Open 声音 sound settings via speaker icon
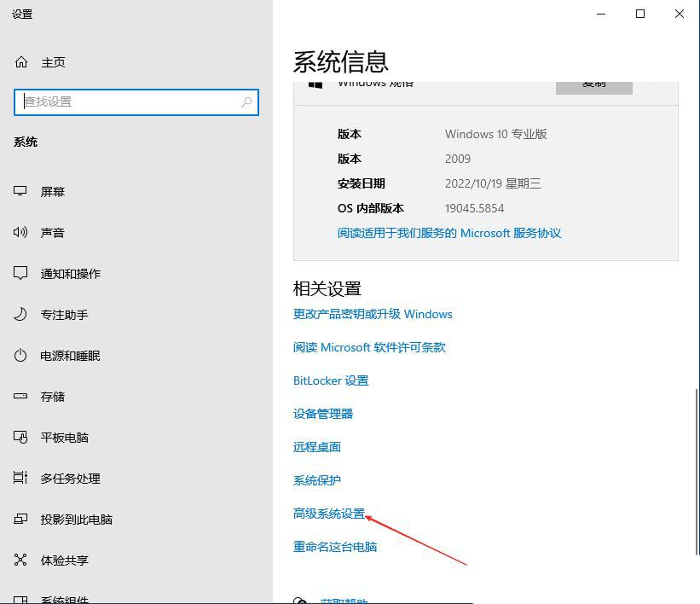This screenshot has width=700, height=604. [21, 232]
